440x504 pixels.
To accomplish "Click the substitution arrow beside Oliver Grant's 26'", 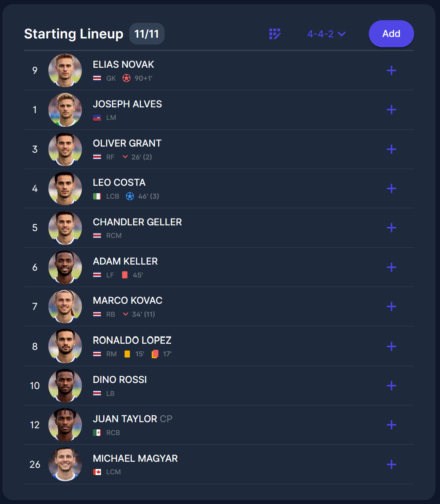I will coord(125,157).
